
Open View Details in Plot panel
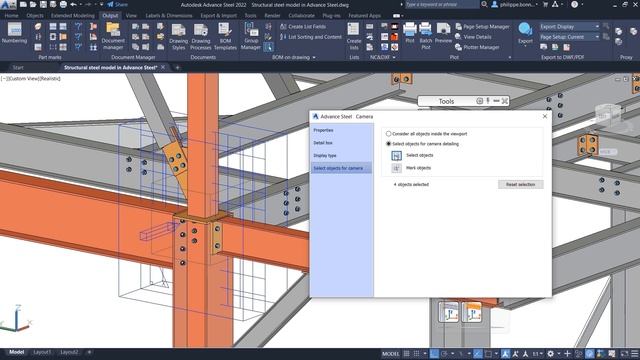coord(473,37)
